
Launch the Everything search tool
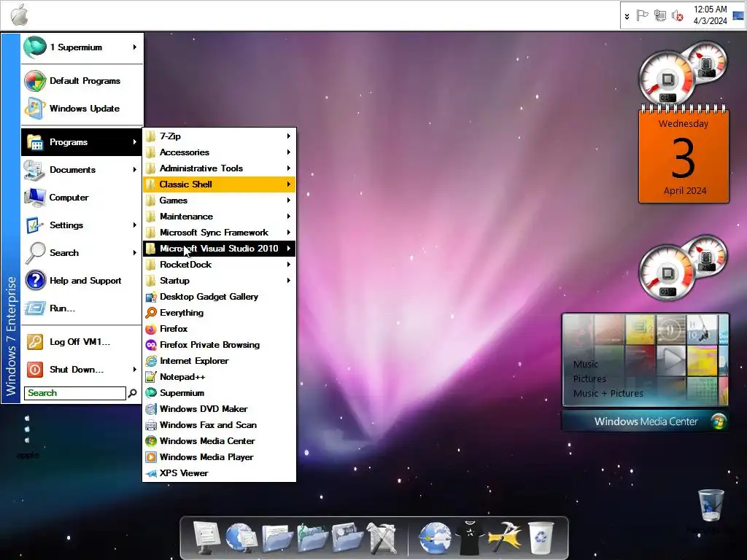[219, 312]
